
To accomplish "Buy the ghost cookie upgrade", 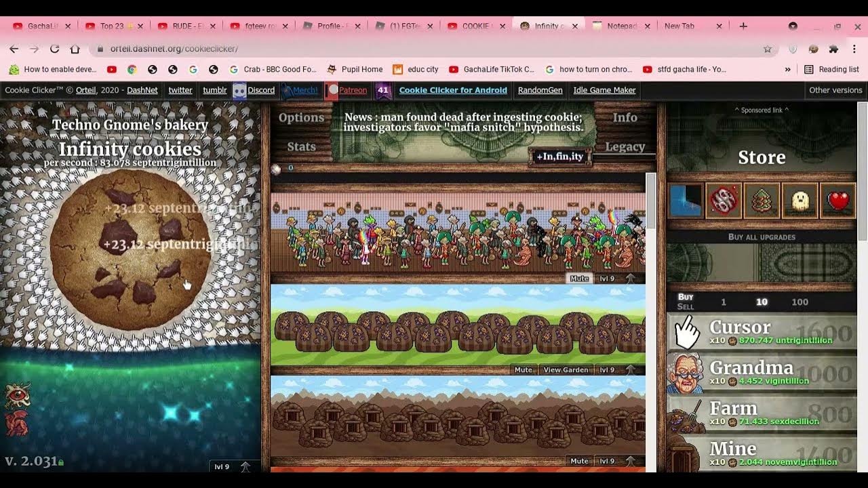I will (x=800, y=201).
